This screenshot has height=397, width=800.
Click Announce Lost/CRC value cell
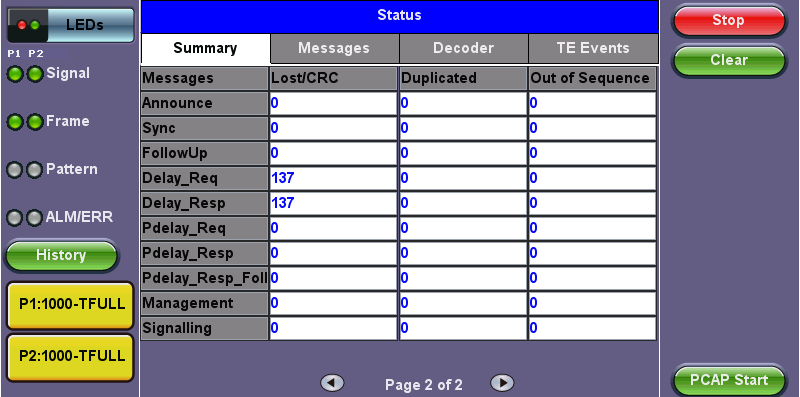(x=333, y=104)
